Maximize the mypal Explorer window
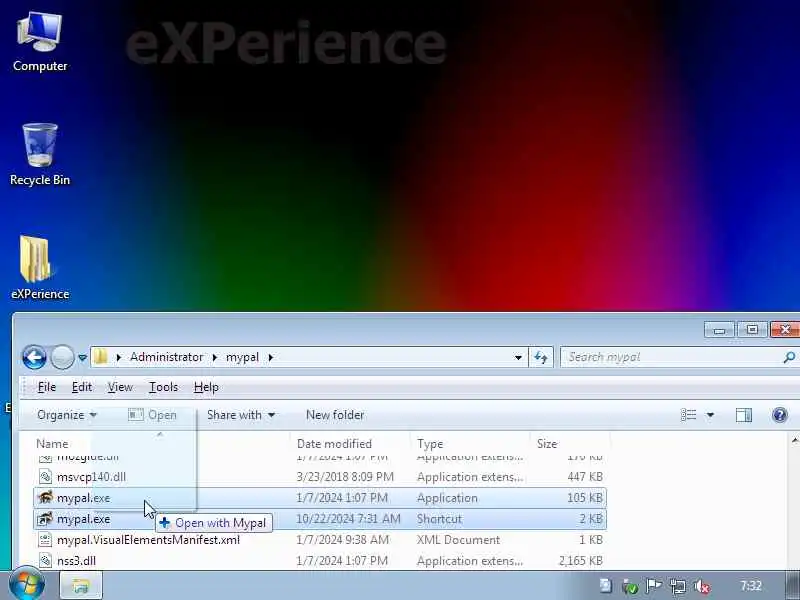The image size is (800, 600). [x=752, y=330]
